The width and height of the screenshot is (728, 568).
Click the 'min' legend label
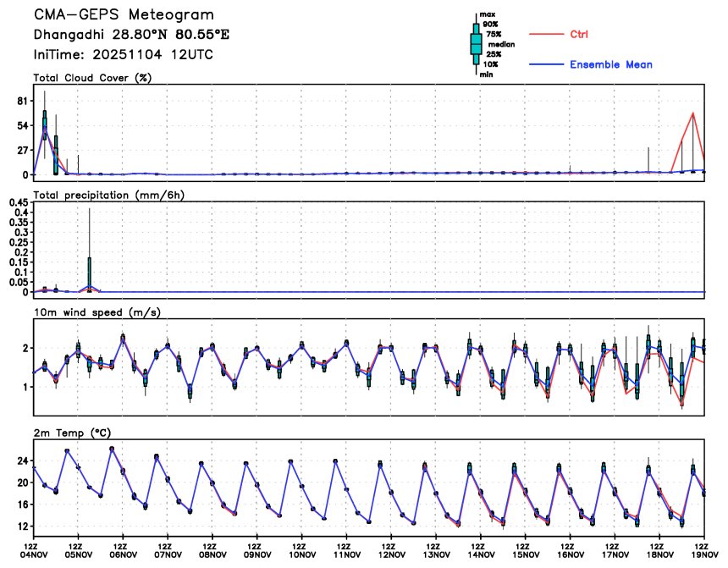tap(486, 74)
